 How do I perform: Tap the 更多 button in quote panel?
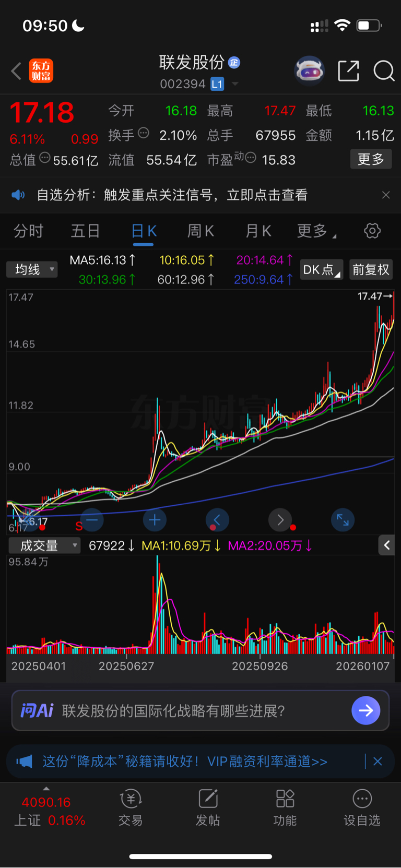[x=371, y=159]
